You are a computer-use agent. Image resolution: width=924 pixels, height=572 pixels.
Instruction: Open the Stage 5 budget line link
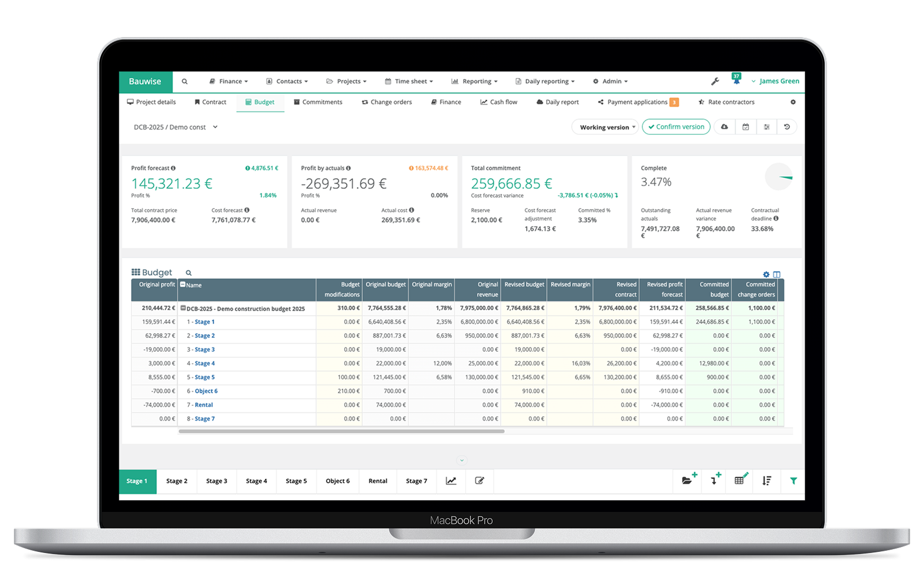tap(204, 377)
